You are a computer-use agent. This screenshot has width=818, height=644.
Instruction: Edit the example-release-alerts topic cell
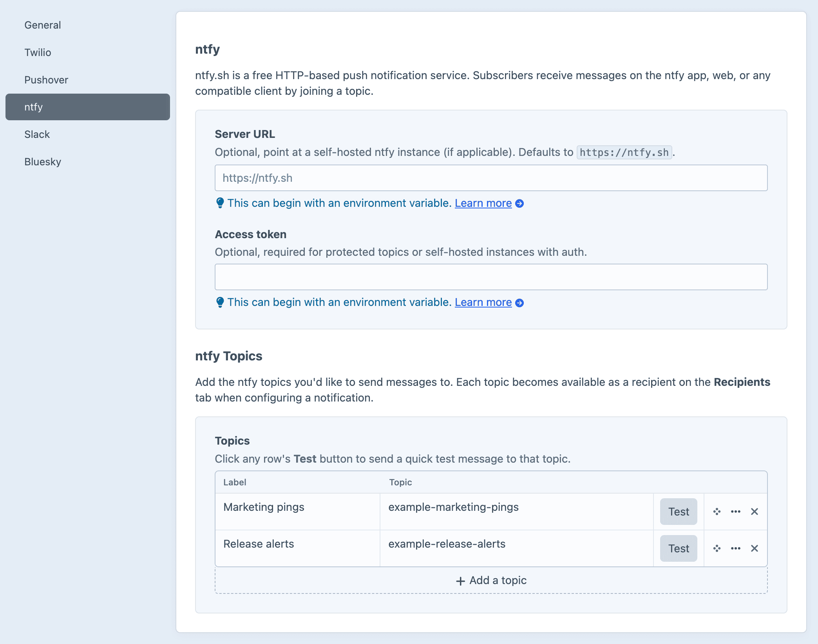tap(517, 548)
